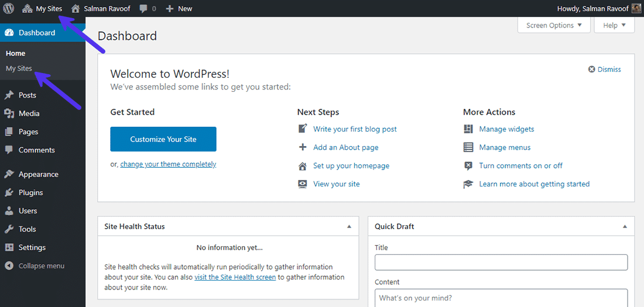Open the Help dropdown tab
Screen dimensions: 644x307
click(x=614, y=25)
